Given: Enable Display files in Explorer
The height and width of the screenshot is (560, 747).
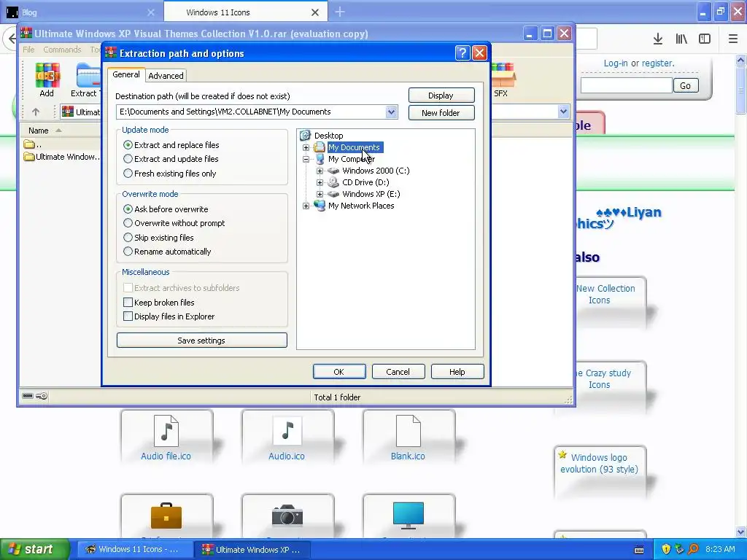Looking at the screenshot, I should coord(128,316).
